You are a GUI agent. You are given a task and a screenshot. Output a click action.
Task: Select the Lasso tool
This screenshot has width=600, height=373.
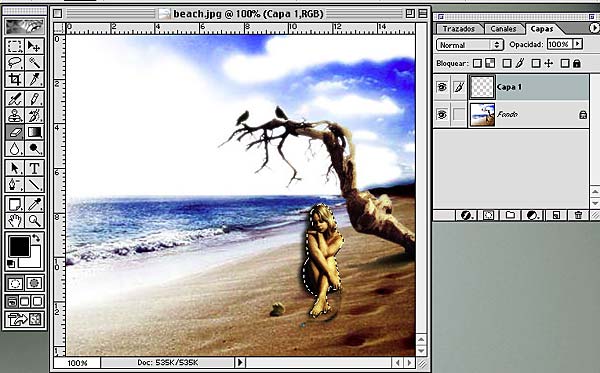(15, 62)
